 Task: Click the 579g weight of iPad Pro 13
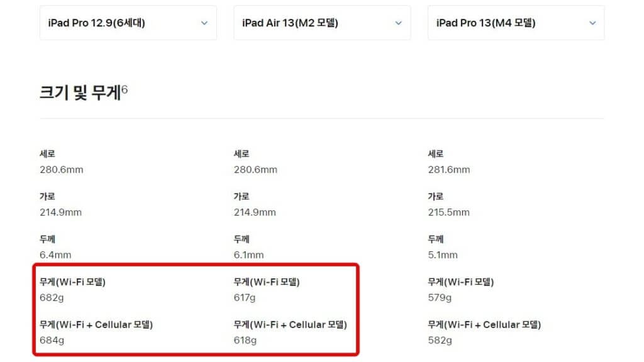440,298
